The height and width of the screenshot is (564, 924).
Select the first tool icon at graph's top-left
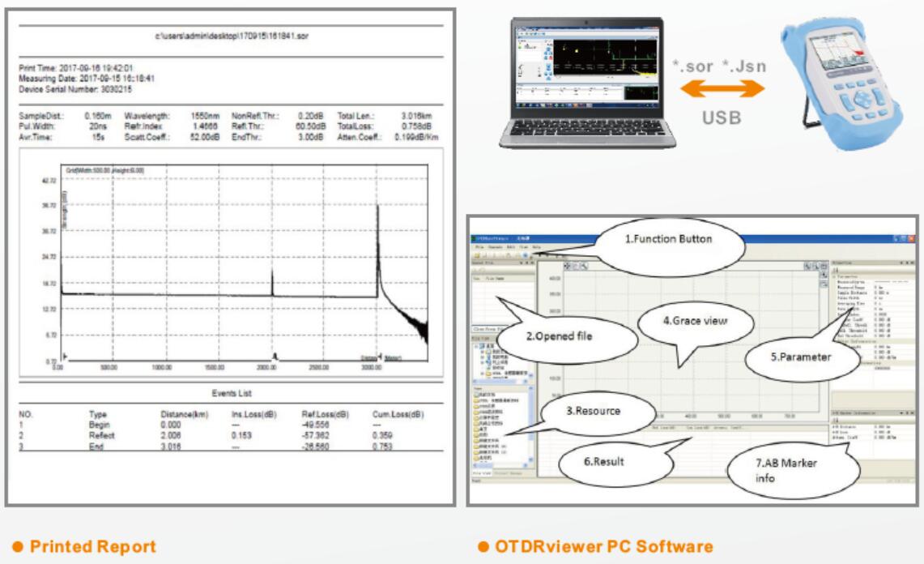click(x=565, y=266)
